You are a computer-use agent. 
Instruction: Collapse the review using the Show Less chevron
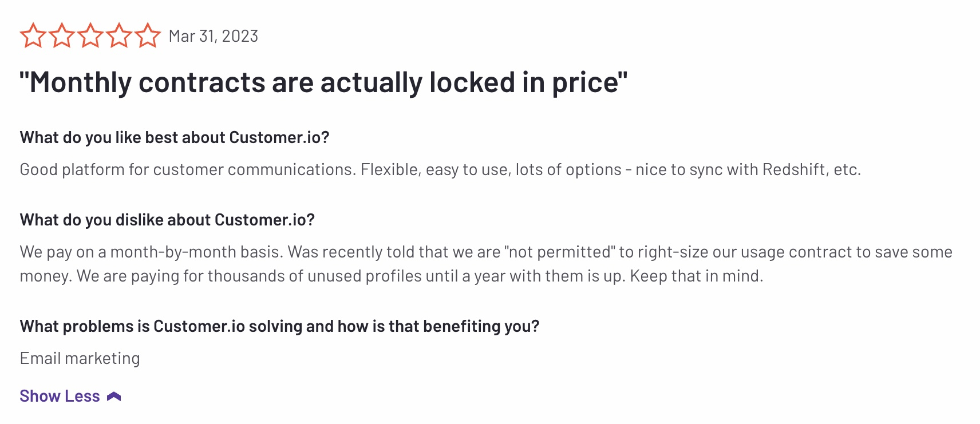[x=114, y=395]
